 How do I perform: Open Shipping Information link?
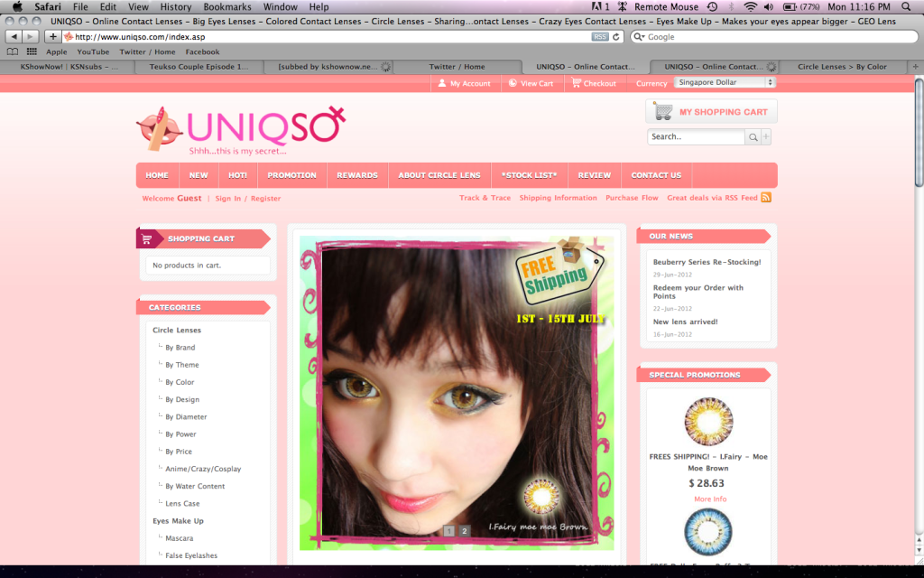pos(558,198)
